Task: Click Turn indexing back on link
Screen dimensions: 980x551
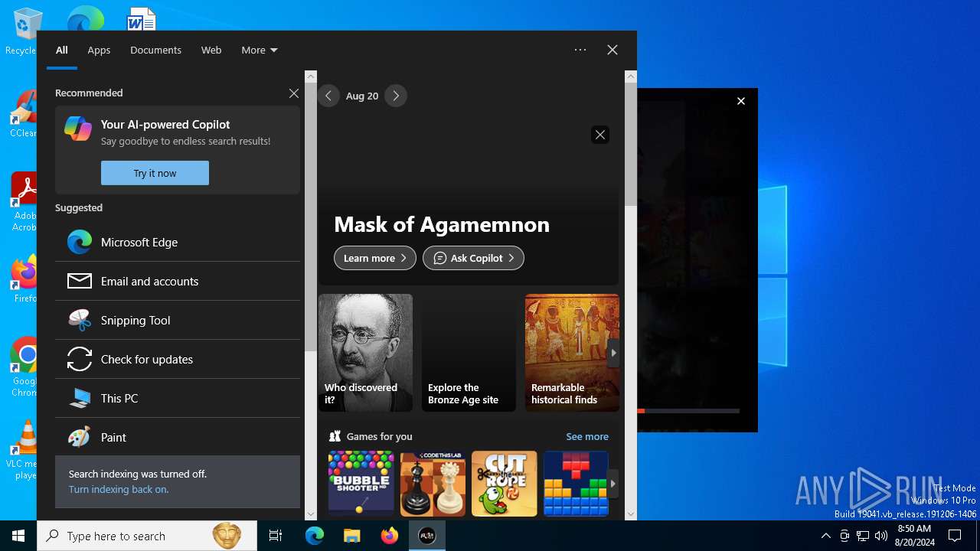Action: pyautogui.click(x=119, y=489)
